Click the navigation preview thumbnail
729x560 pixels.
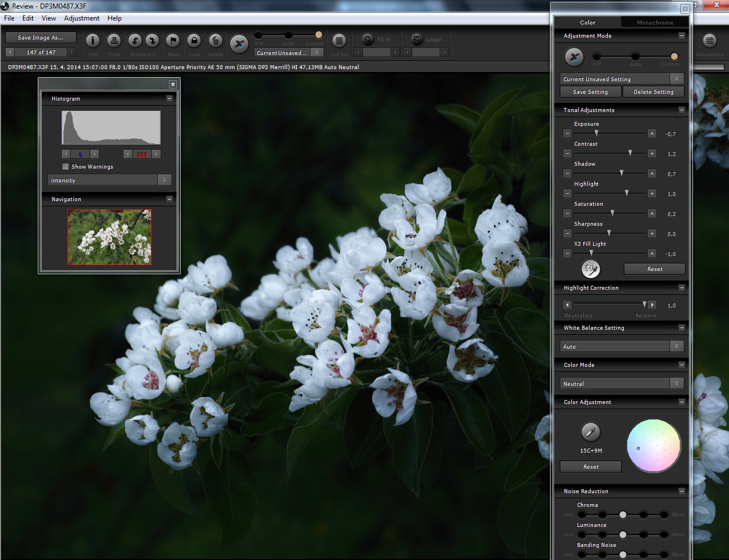coord(109,237)
